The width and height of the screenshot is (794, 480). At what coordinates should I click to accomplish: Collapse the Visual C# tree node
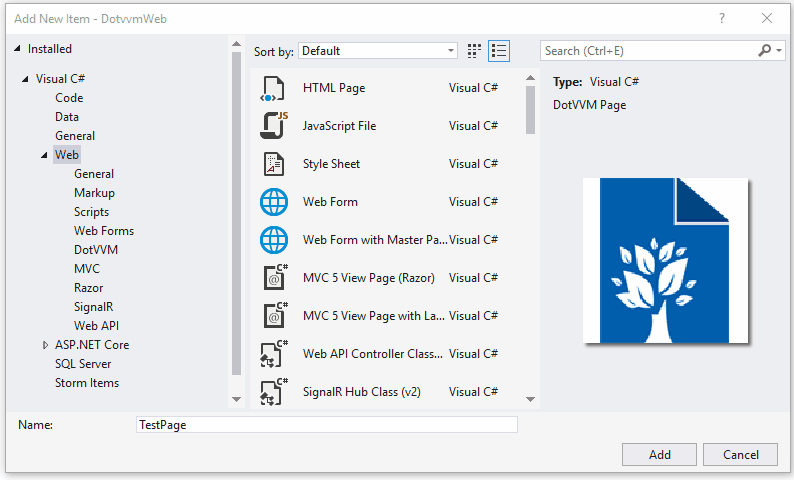tap(25, 79)
